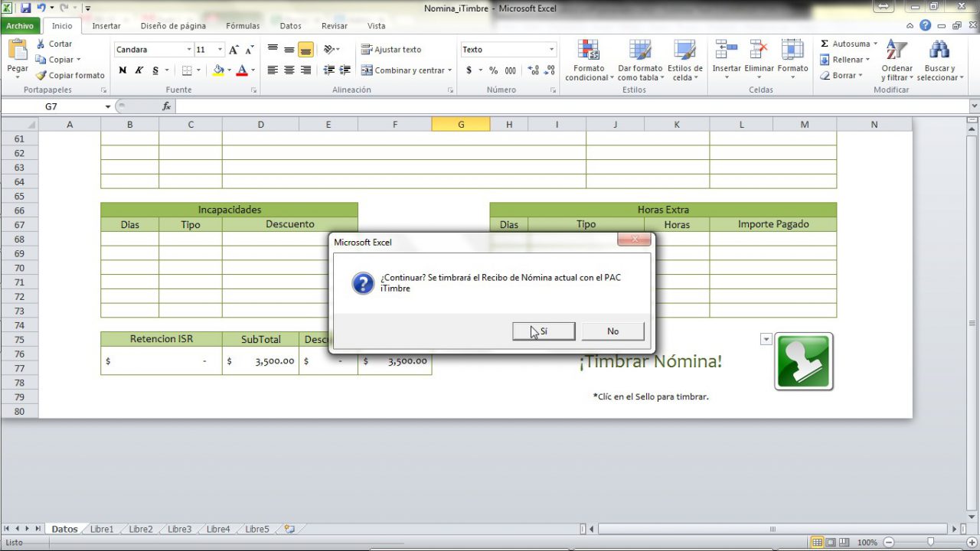Toggle Ajustar texto wrap option
Viewport: 980px width, 551px height.
tap(391, 50)
